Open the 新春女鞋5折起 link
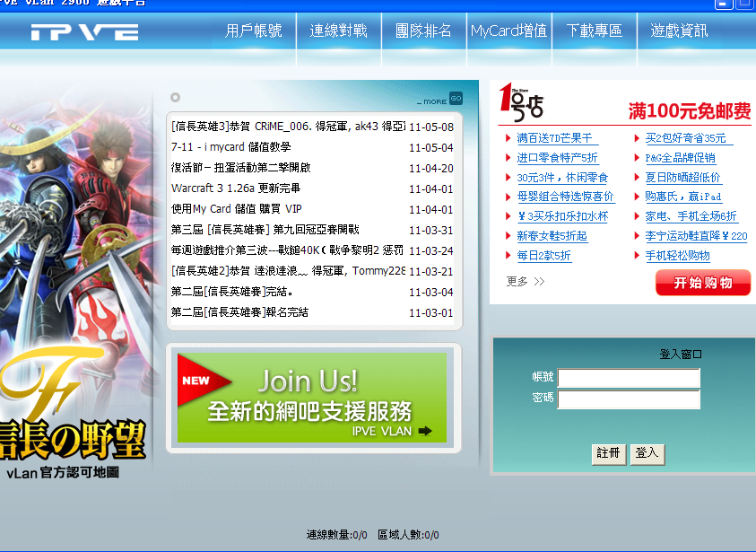This screenshot has width=756, height=552. (552, 236)
